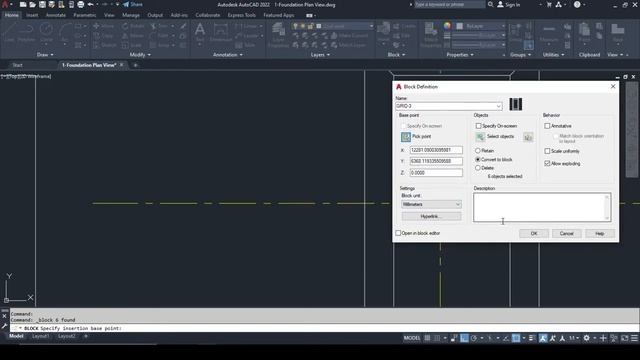This screenshot has width=640, height=360.
Task: Select the Arc tool in Draw panel
Action: coord(65,33)
